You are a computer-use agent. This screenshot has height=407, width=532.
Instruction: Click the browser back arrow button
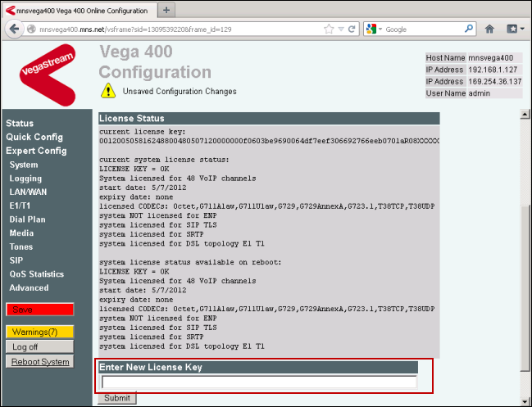14,29
